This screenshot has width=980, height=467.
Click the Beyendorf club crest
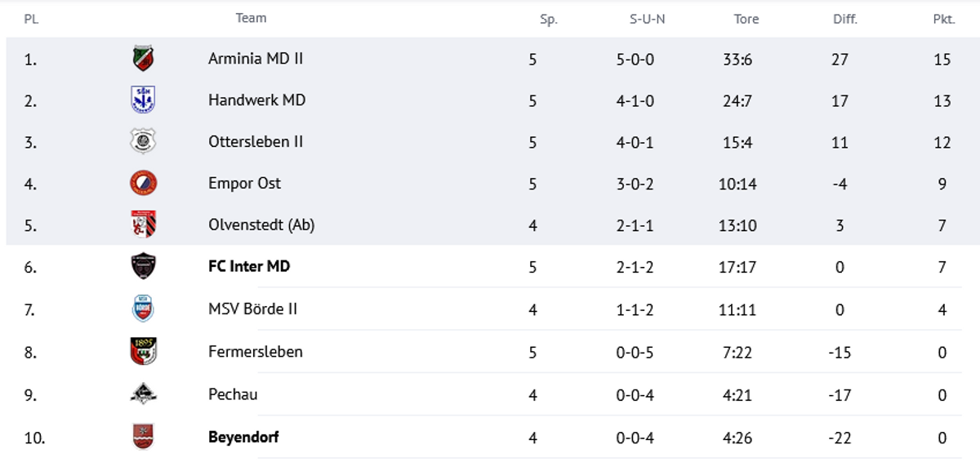pos(143,437)
